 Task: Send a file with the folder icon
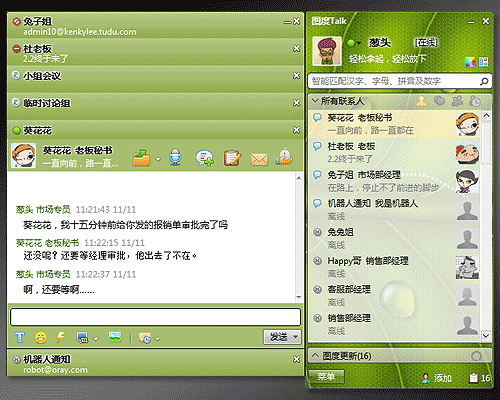141,157
